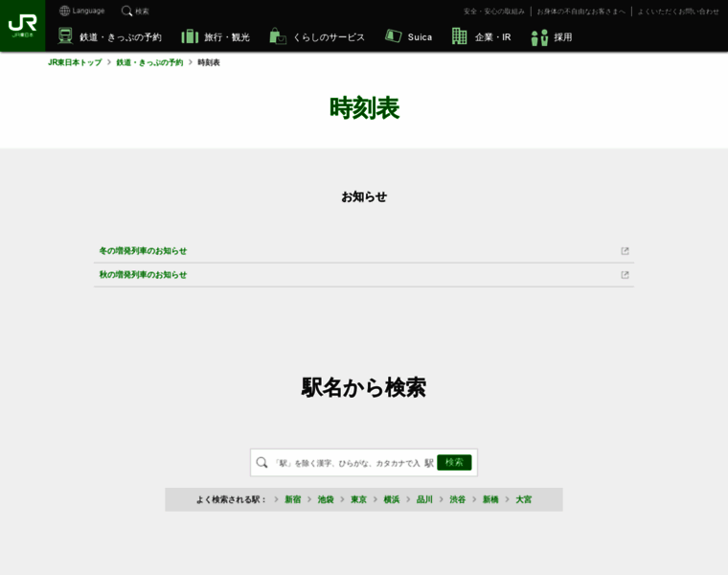Select 大宮 station shortcut
The width and height of the screenshot is (728, 575).
(524, 499)
